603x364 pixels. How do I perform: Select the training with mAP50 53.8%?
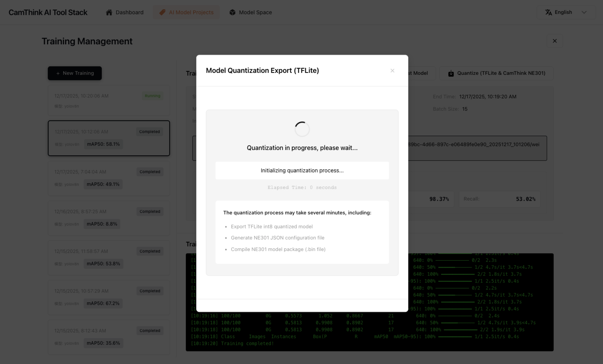[x=109, y=258]
